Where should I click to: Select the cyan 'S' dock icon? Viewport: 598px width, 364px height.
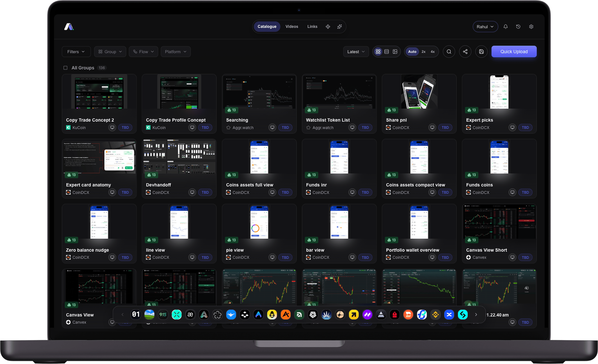click(x=463, y=314)
